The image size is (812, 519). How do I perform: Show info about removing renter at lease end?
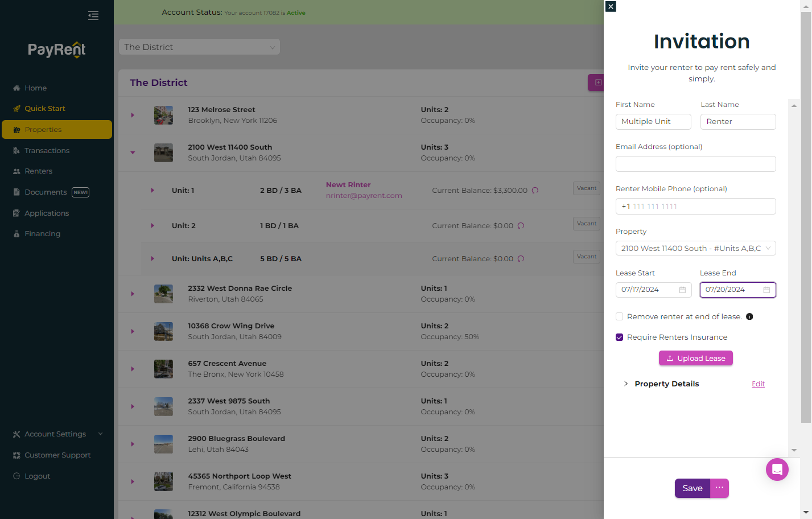coord(749,316)
